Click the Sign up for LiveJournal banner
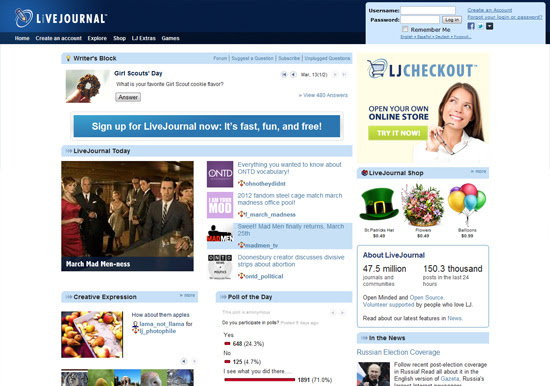 (x=207, y=126)
